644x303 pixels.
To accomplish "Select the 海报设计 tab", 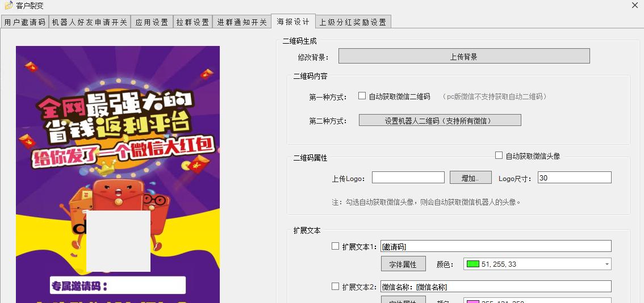I will pyautogui.click(x=293, y=22).
